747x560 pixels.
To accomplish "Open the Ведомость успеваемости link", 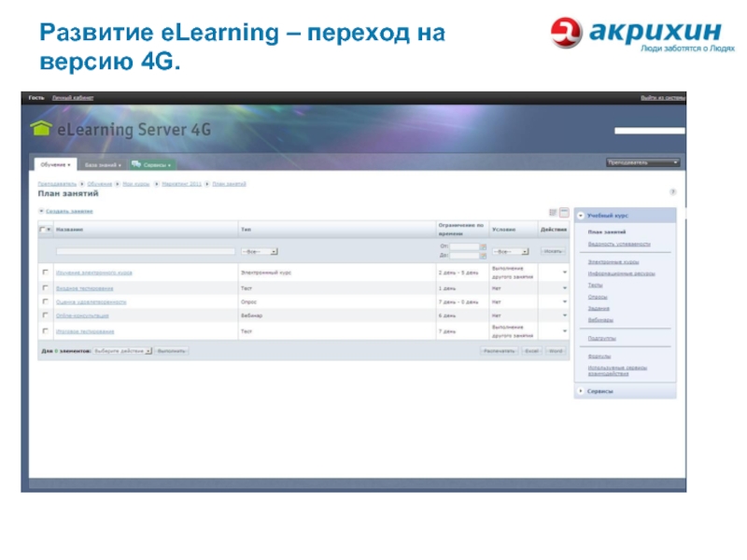I will pyautogui.click(x=618, y=244).
